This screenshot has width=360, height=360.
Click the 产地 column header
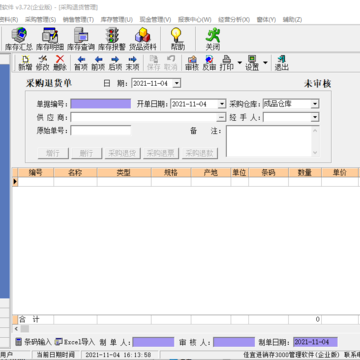[211, 172]
